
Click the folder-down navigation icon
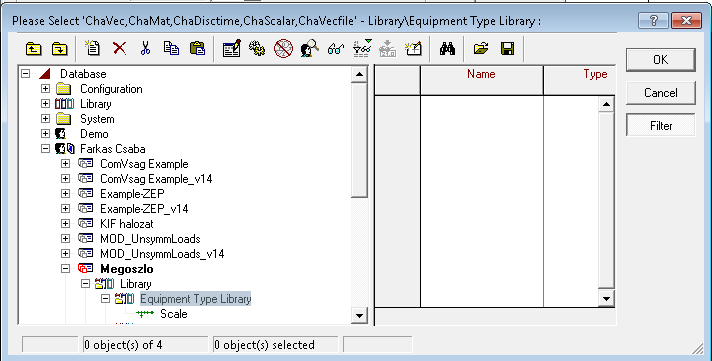click(59, 48)
